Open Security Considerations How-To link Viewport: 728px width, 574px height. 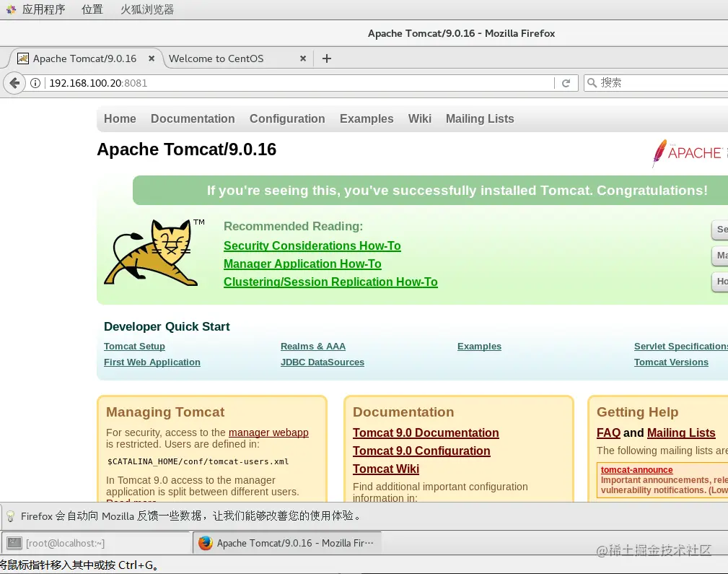pyautogui.click(x=312, y=246)
